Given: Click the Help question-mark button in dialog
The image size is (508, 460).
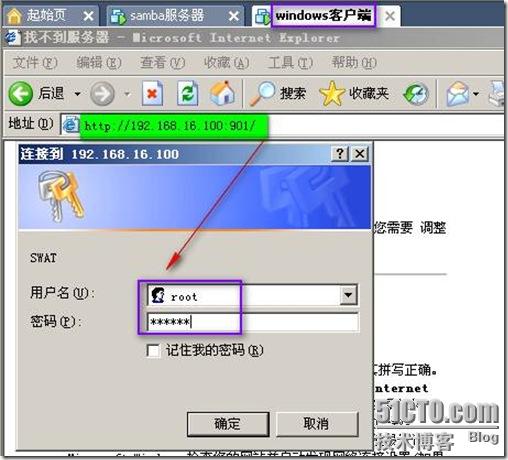Looking at the screenshot, I should pos(340,154).
